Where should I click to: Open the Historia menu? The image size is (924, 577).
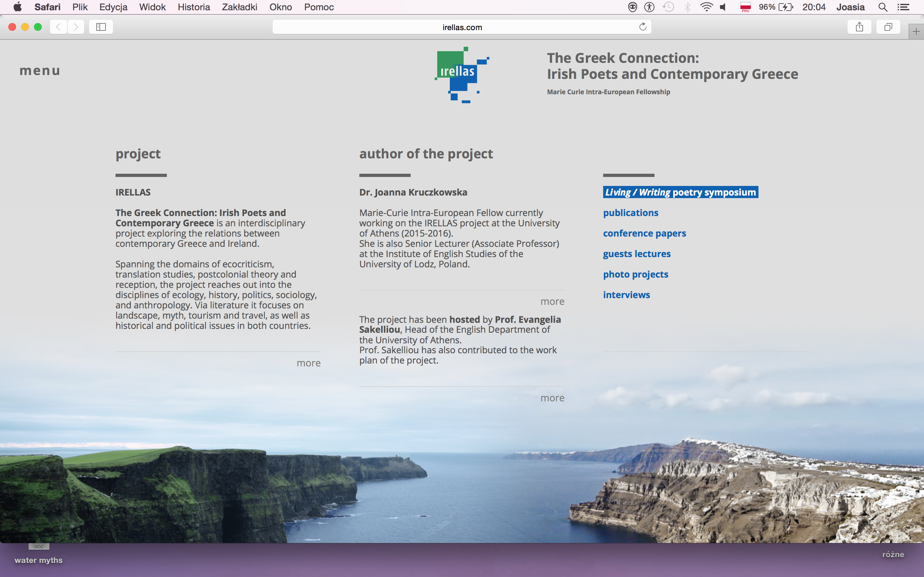click(x=193, y=7)
